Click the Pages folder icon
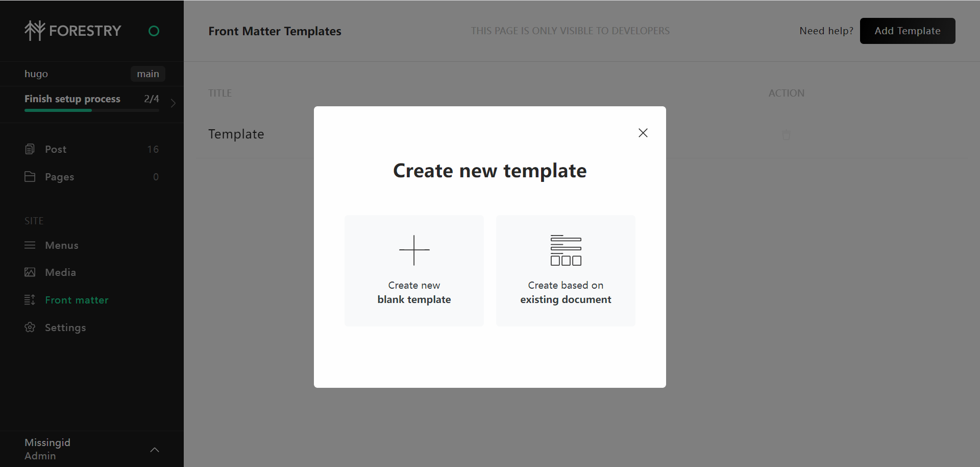The image size is (980, 467). (x=30, y=177)
